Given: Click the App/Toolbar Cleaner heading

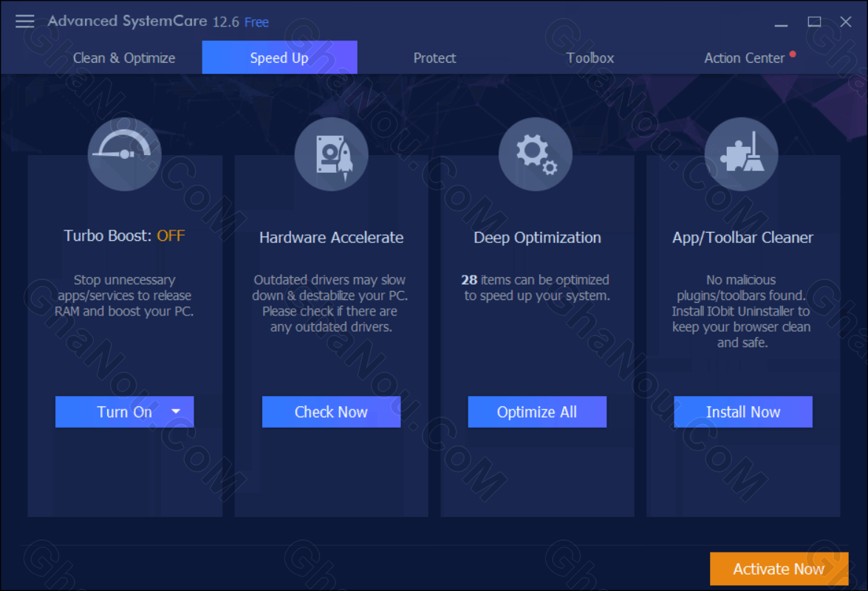Looking at the screenshot, I should tap(742, 237).
